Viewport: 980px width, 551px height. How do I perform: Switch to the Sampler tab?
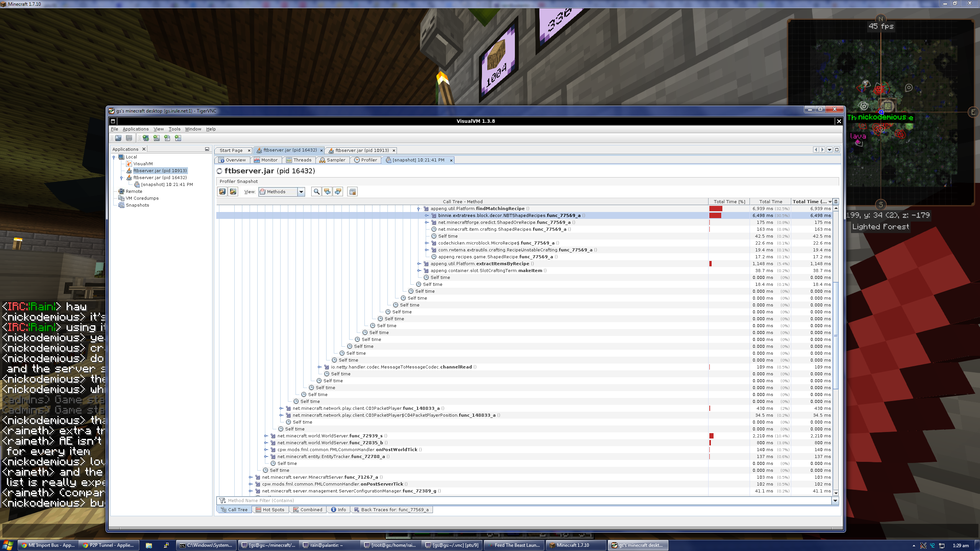point(333,160)
